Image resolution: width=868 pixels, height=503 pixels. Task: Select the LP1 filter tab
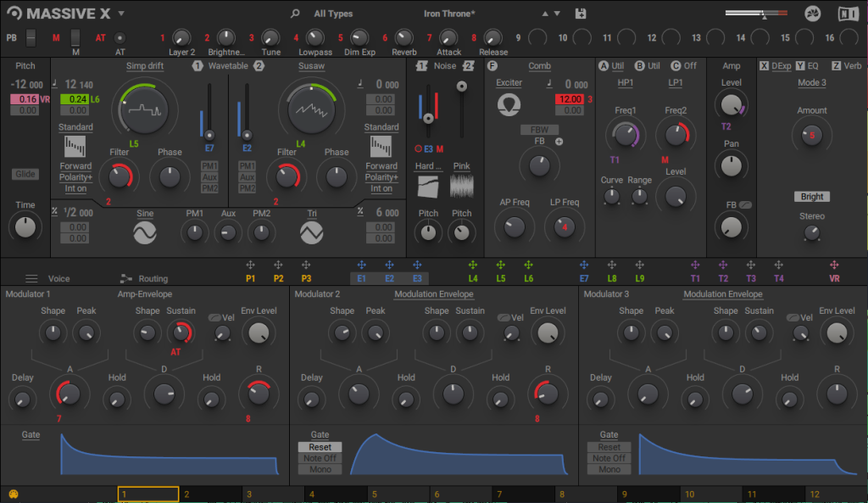[x=674, y=82]
